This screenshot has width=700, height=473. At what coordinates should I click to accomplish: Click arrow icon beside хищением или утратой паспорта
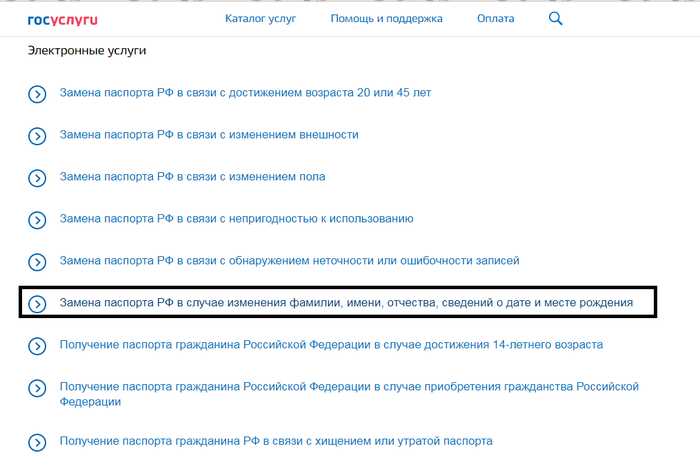(37, 442)
